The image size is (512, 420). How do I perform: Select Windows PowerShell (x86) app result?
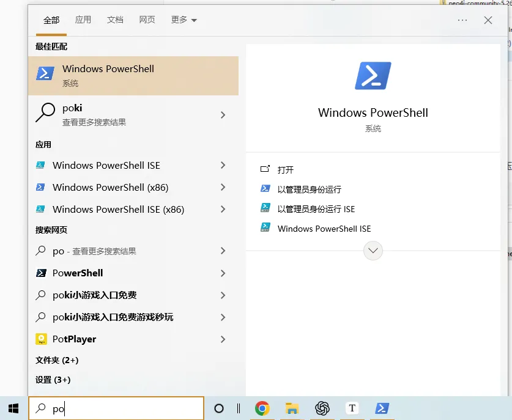133,187
